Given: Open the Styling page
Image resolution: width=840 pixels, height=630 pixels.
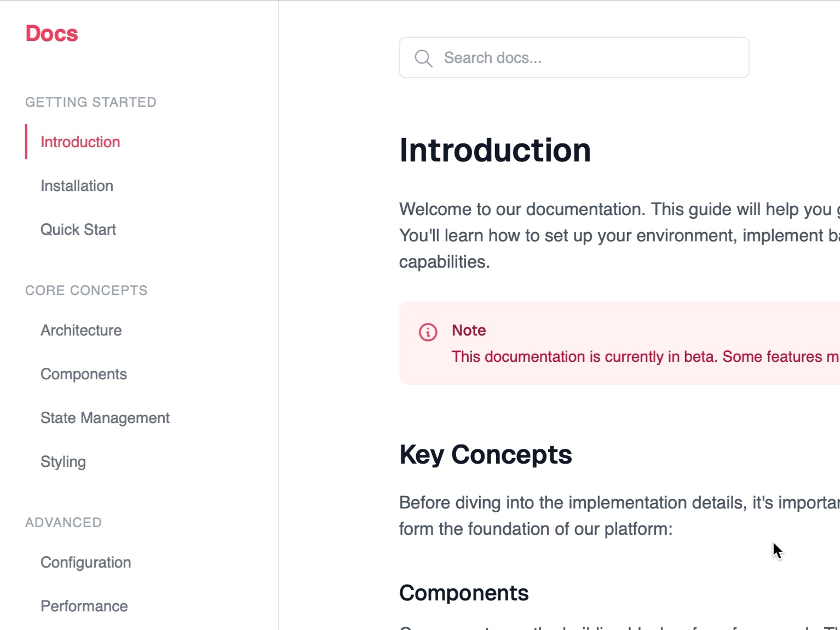Looking at the screenshot, I should click(x=63, y=461).
